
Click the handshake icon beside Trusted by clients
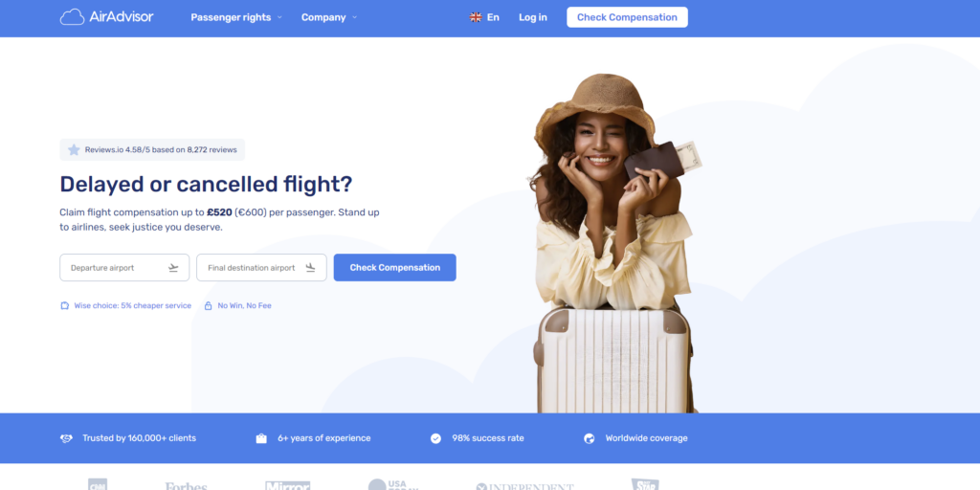point(66,438)
